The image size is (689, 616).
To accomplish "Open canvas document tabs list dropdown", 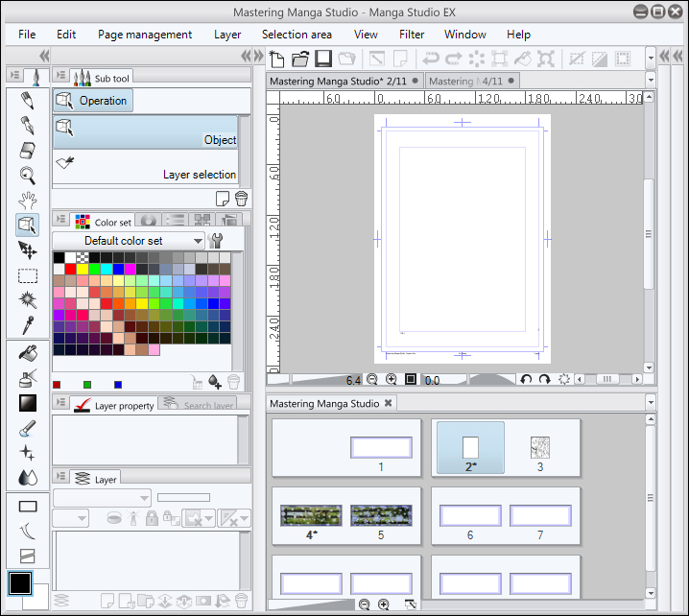I will [x=651, y=81].
